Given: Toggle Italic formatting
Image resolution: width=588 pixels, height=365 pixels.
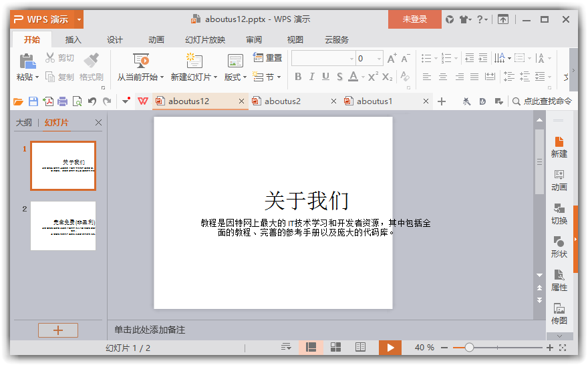Looking at the screenshot, I should click(311, 76).
